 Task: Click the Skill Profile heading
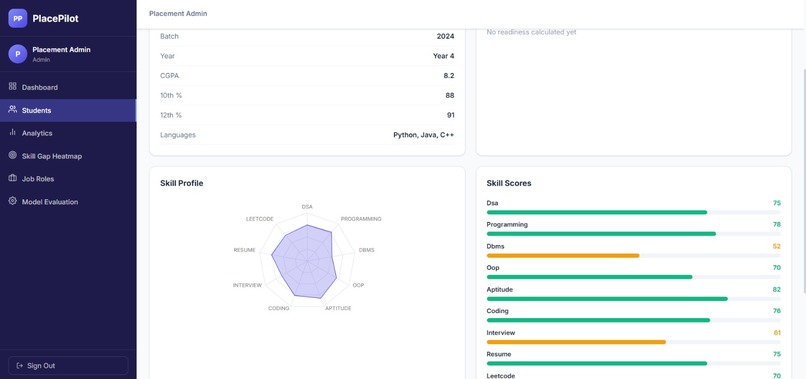coord(181,183)
